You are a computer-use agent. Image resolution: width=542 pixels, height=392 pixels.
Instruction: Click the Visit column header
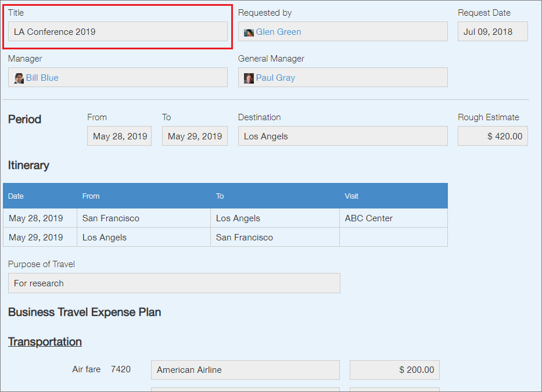point(351,196)
